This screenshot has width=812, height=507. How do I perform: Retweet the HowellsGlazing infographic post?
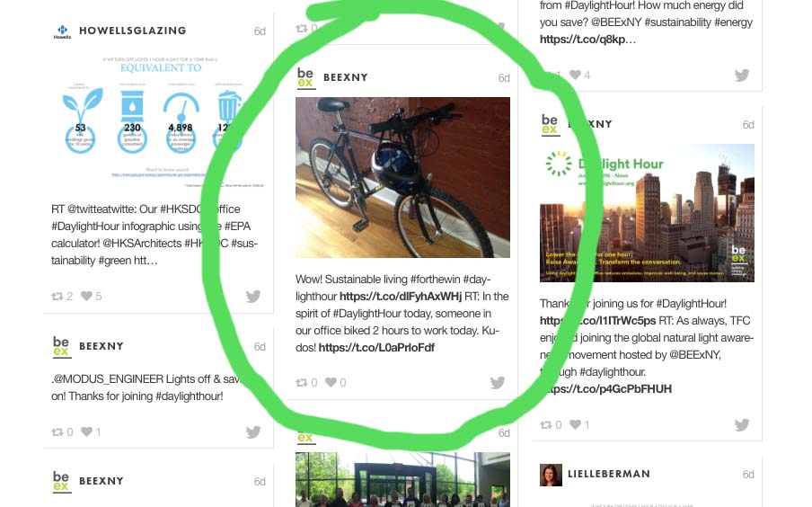(57, 297)
